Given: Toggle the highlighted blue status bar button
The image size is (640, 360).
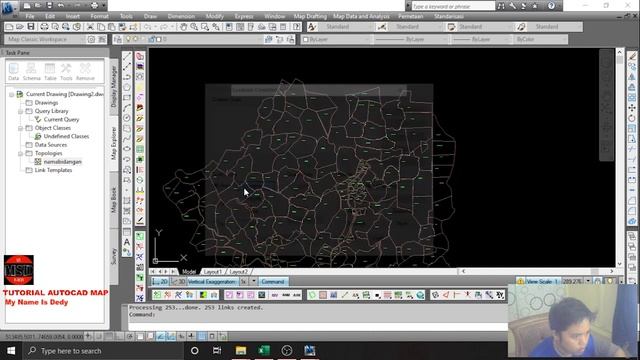Looking at the screenshot, I should tap(202, 336).
